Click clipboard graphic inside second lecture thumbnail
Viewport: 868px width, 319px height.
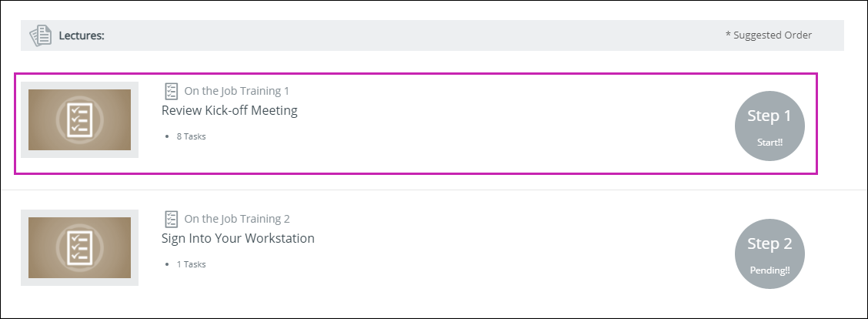pos(78,247)
